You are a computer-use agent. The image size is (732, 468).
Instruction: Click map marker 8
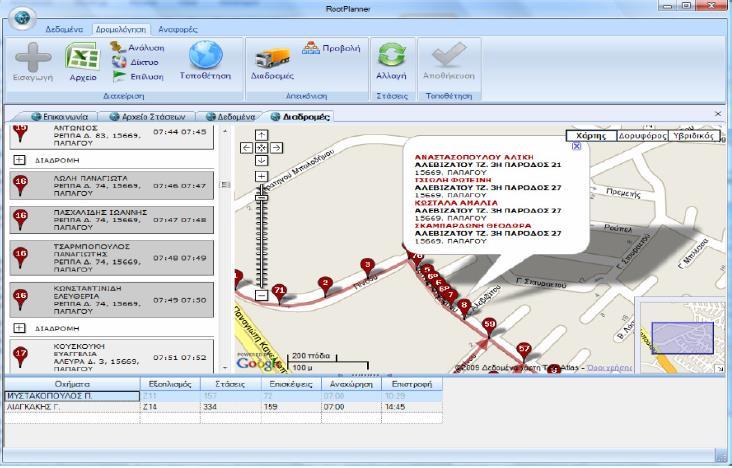pyautogui.click(x=464, y=308)
